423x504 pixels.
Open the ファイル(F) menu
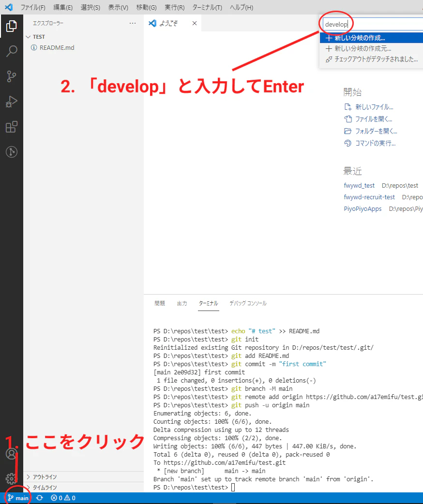33,7
